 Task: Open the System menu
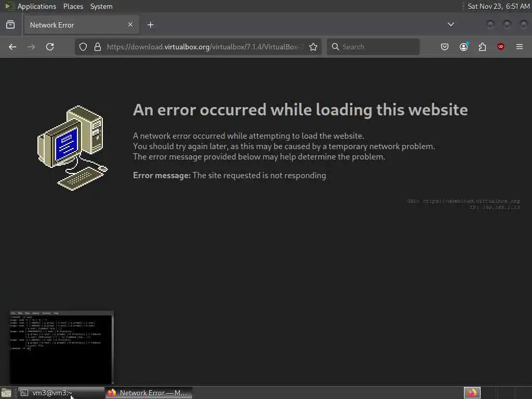click(x=101, y=6)
